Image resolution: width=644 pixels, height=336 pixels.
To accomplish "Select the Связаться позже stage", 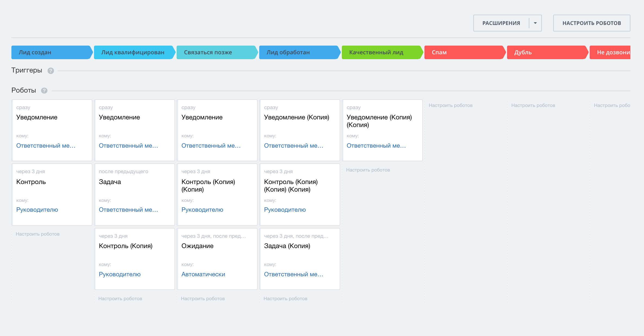I will point(208,52).
